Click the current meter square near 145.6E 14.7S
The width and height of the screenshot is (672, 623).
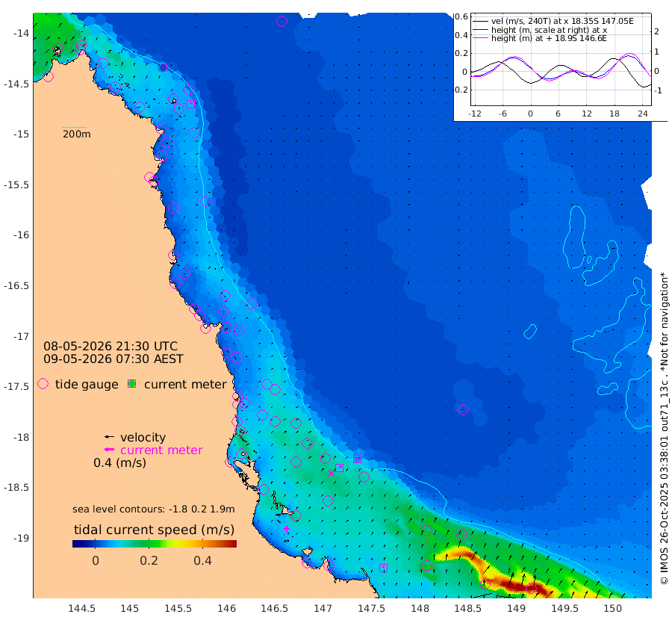190,104
